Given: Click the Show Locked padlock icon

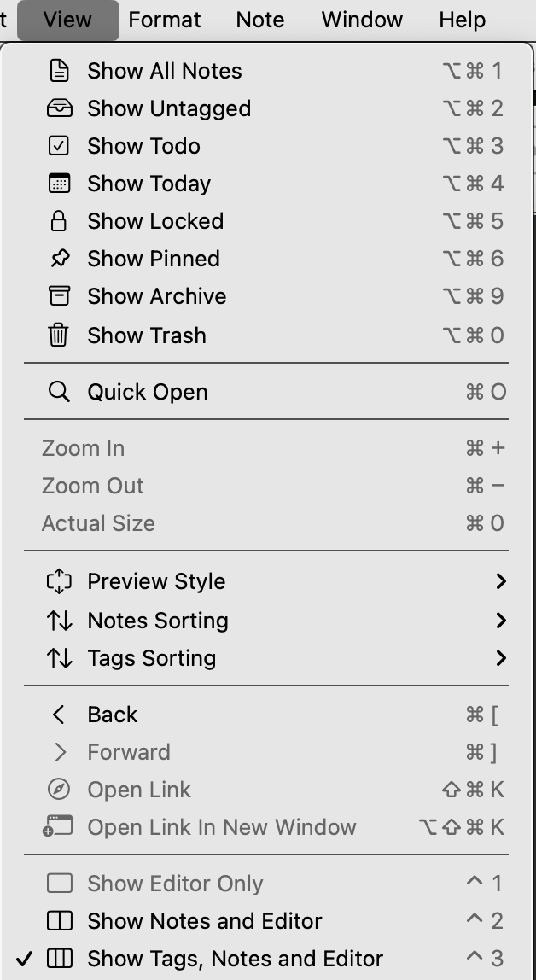Looking at the screenshot, I should pos(59,221).
